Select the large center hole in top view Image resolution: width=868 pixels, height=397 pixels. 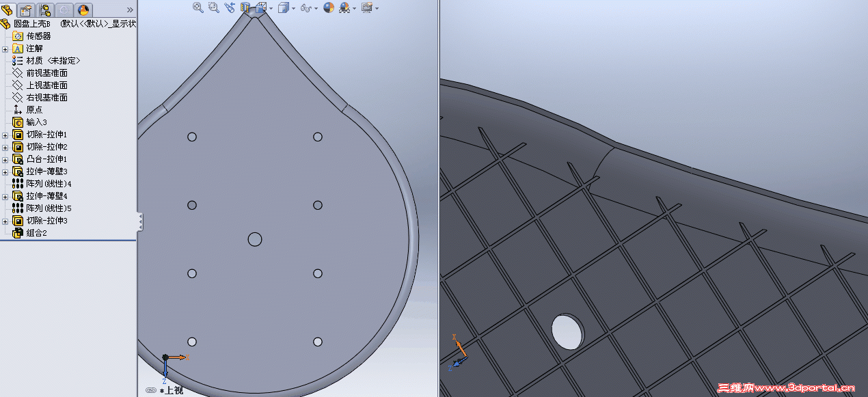coord(255,239)
